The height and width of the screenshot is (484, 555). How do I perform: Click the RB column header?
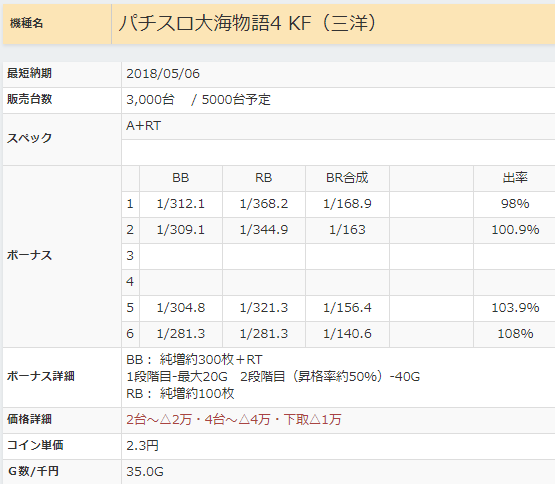(263, 178)
